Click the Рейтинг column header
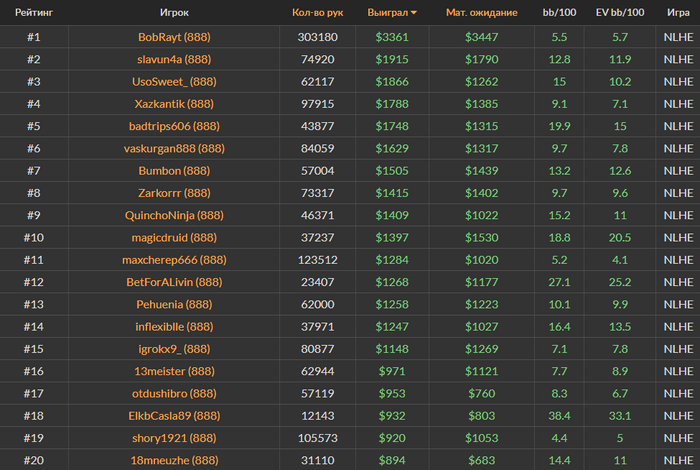The image size is (700, 470). [34, 12]
